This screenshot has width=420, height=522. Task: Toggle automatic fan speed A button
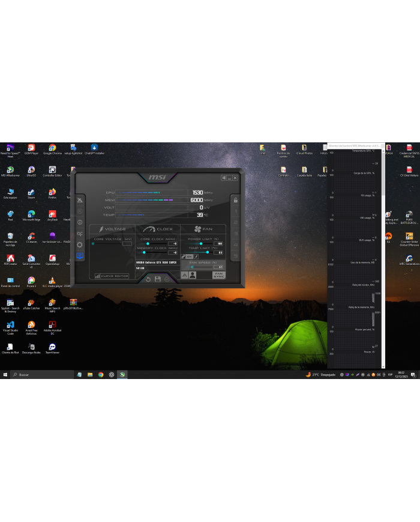(x=185, y=275)
